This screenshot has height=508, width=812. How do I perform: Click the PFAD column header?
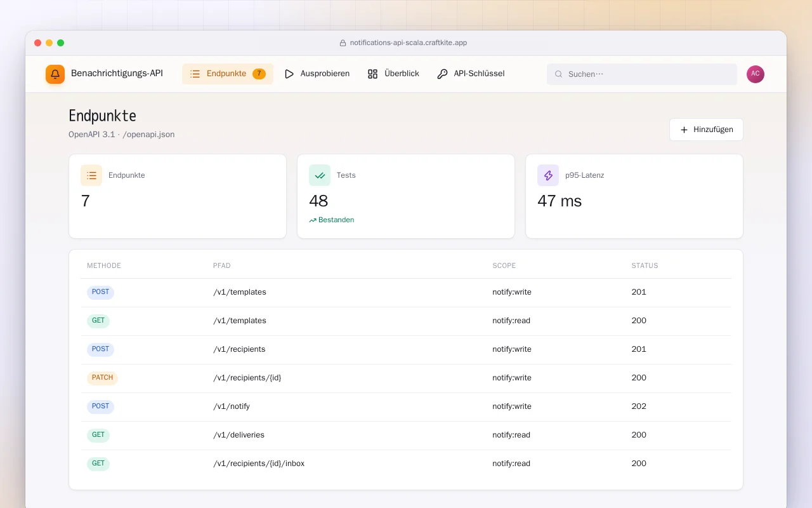[x=222, y=265]
